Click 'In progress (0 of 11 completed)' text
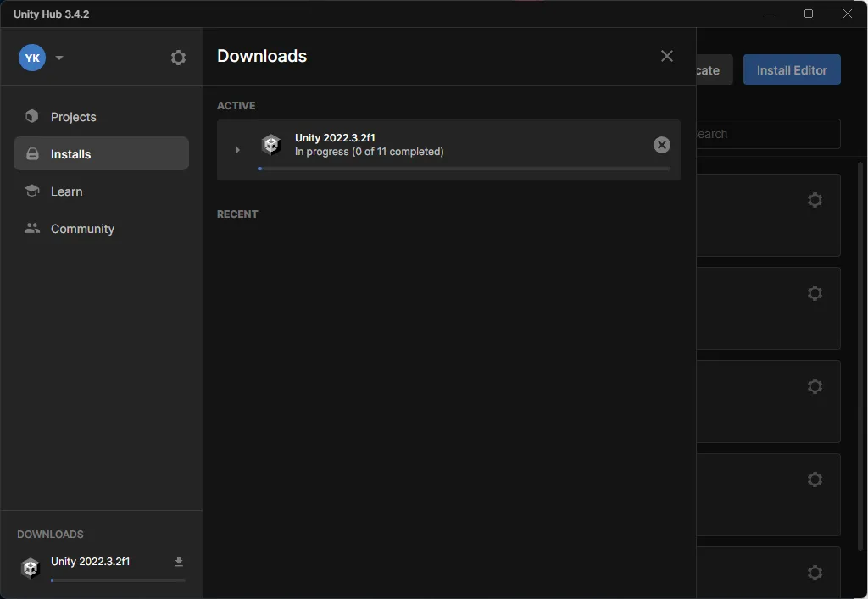Screen dimensions: 868x599 click(x=370, y=152)
